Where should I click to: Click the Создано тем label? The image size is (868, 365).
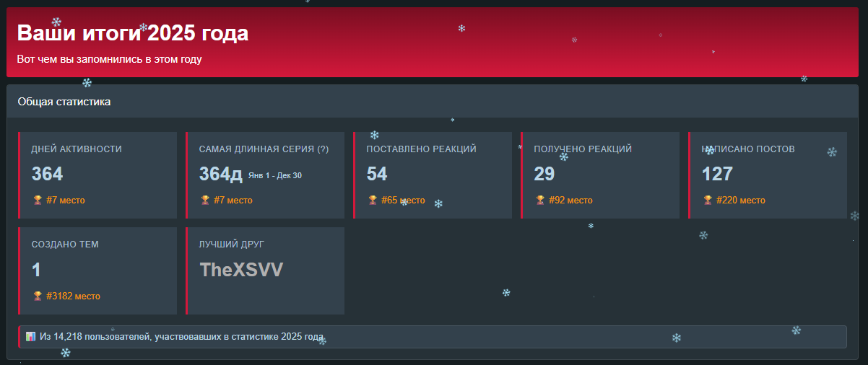point(65,245)
